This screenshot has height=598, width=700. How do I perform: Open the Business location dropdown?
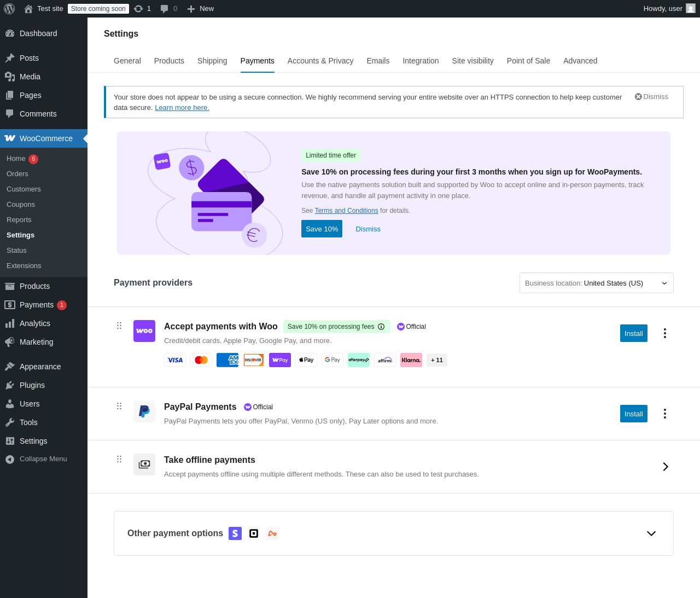pyautogui.click(x=597, y=283)
